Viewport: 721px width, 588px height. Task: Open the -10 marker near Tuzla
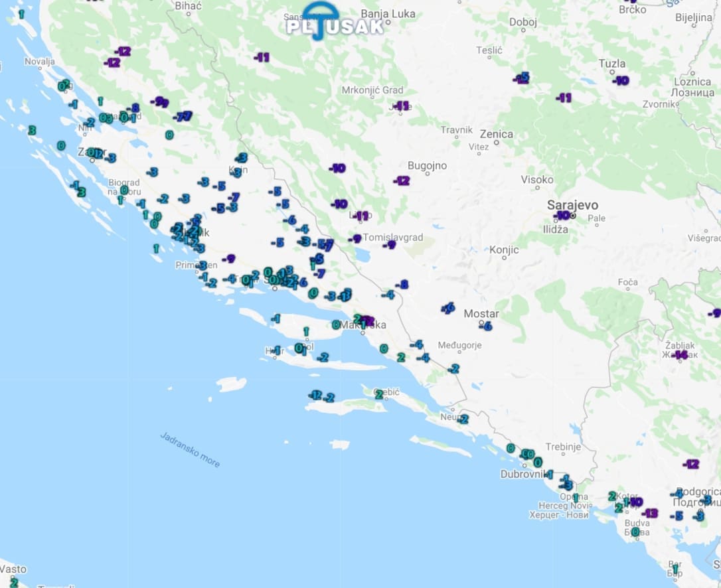point(621,81)
